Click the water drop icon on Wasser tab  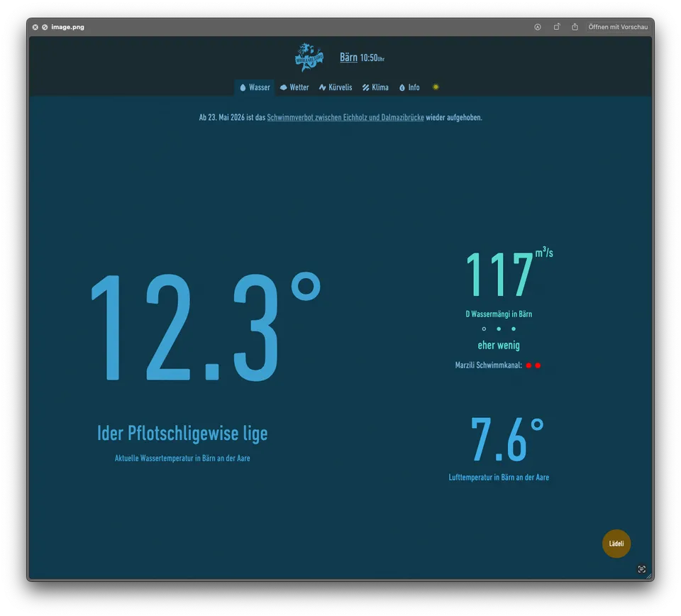[243, 87]
